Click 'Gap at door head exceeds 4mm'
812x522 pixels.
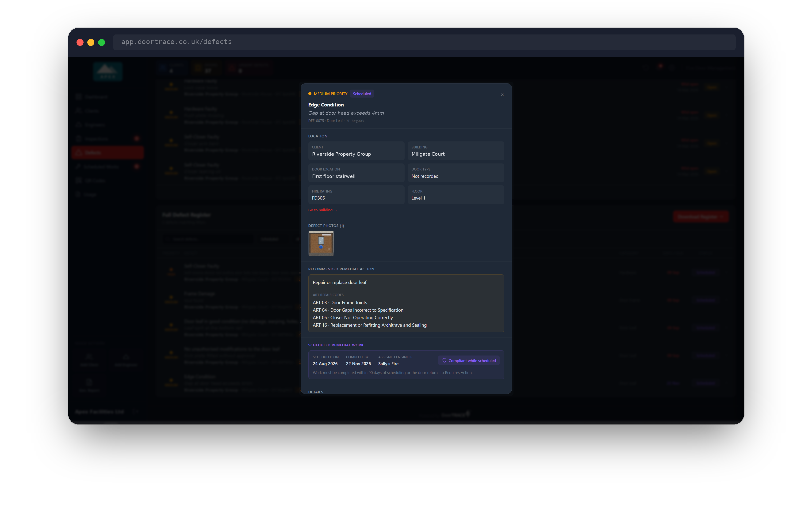coord(346,113)
